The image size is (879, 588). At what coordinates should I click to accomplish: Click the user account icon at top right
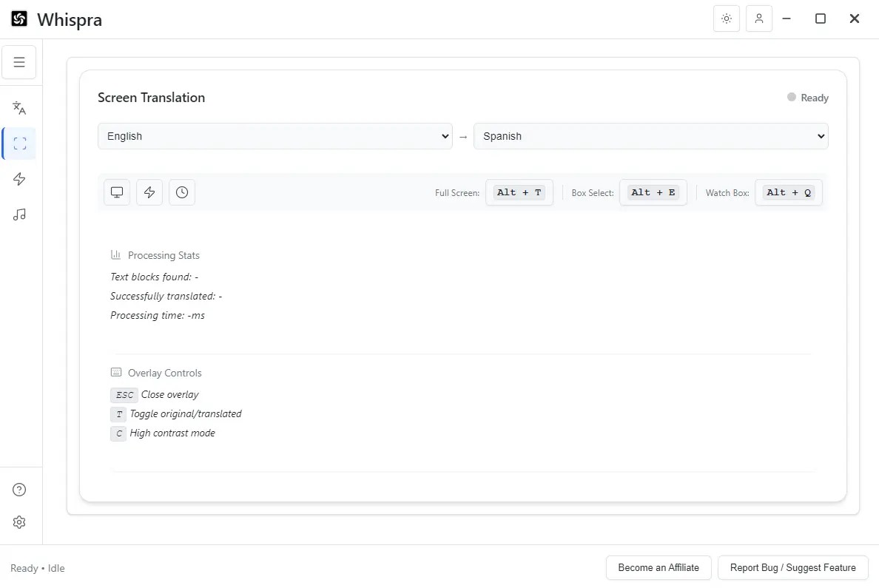[758, 18]
